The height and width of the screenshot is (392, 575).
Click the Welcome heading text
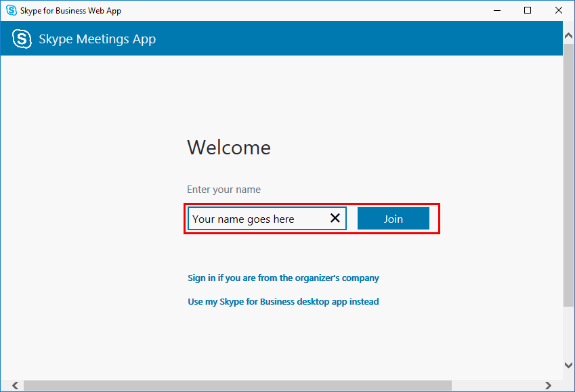coord(229,148)
